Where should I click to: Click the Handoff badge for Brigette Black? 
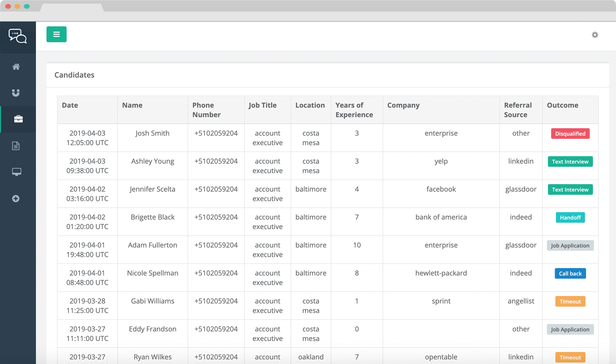click(570, 217)
